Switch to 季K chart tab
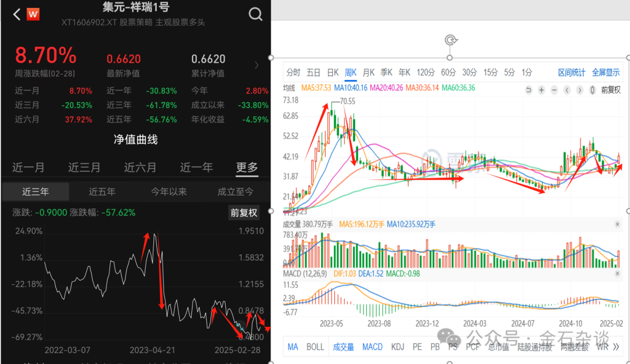Screen dimensions: 630x364 click(x=387, y=72)
